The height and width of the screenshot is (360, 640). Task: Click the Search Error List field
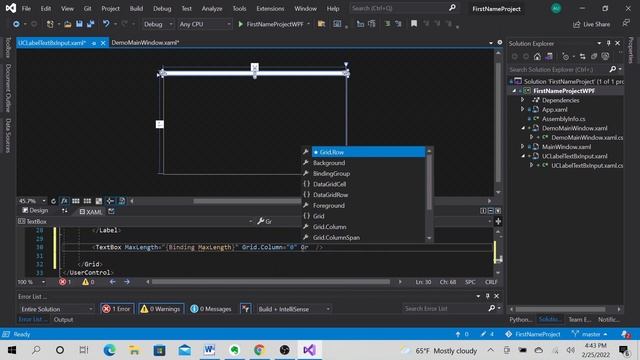444,309
